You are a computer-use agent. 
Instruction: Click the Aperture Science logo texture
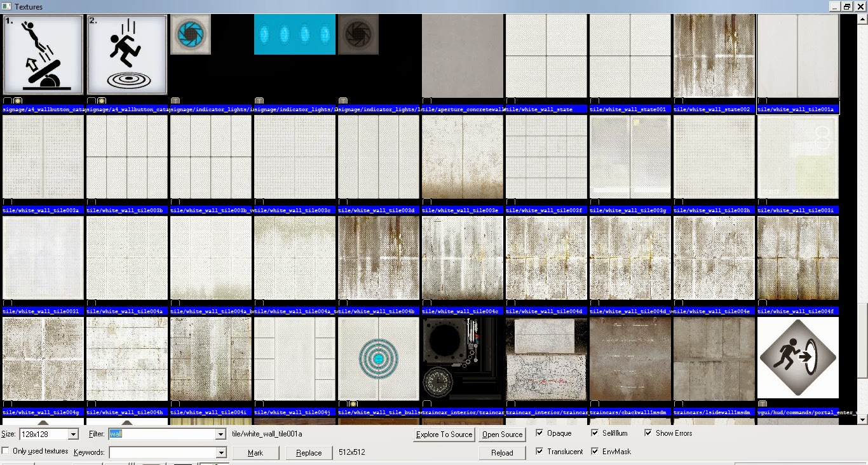190,34
